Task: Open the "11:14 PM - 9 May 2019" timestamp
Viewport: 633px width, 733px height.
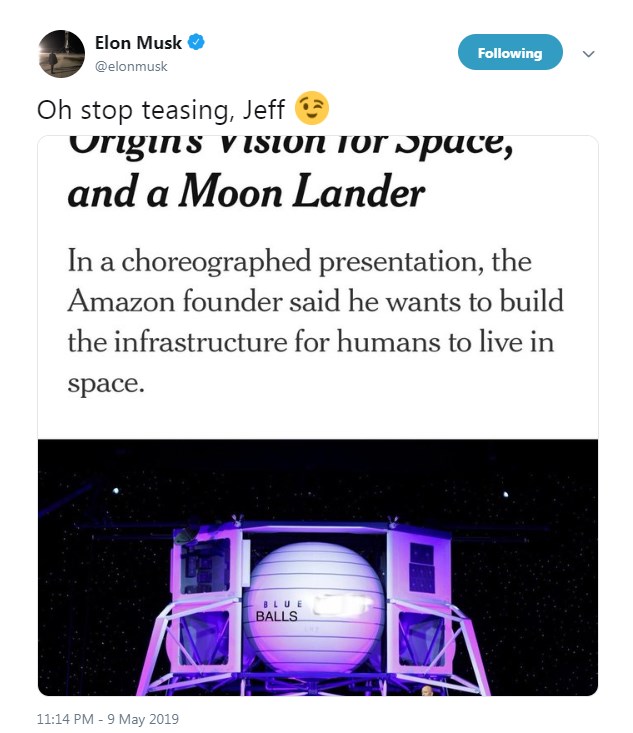Action: pyautogui.click(x=108, y=718)
